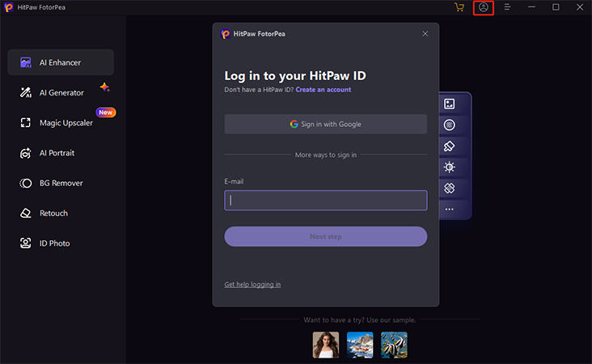This screenshot has height=364, width=592.
Task: Click the HitPaw FotorPea logo in title bar
Action: pyautogui.click(x=9, y=7)
